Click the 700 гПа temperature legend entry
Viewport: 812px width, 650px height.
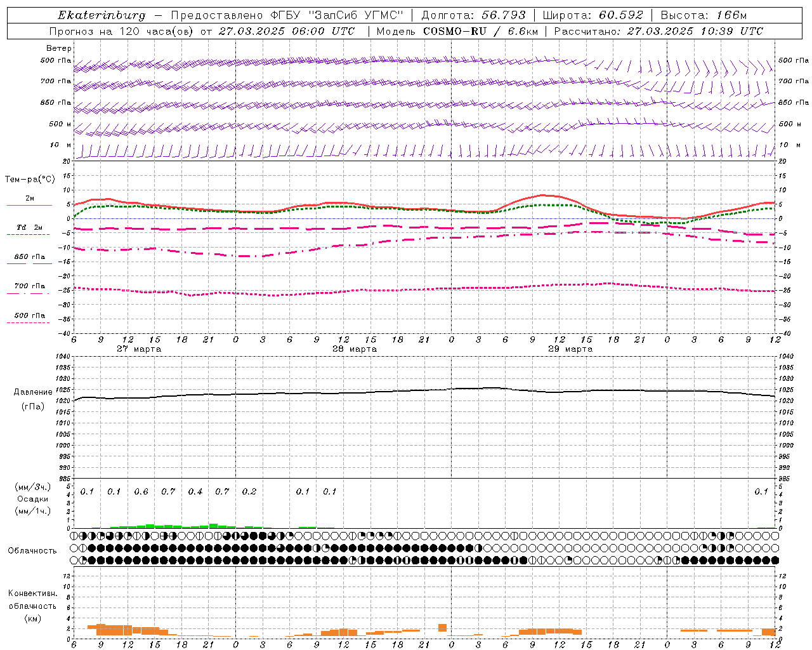[30, 286]
